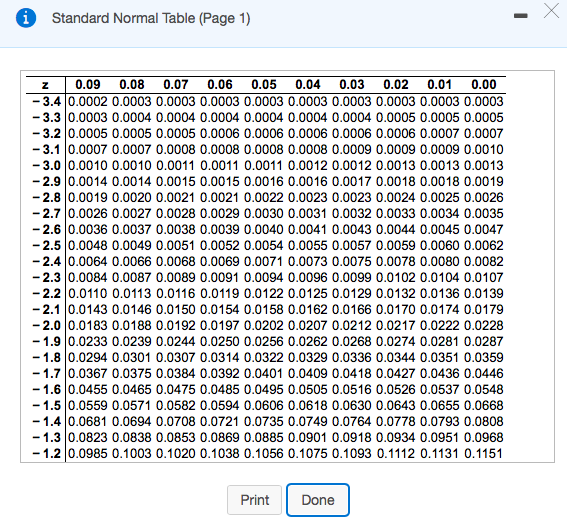Image resolution: width=567 pixels, height=527 pixels.
Task: Click the 0.00 column header
Action: [484, 85]
